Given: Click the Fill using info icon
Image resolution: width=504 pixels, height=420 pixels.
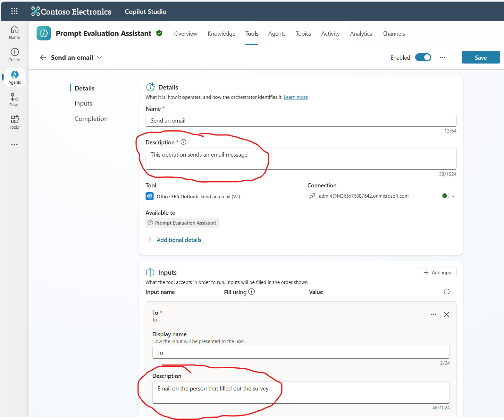Looking at the screenshot, I should (x=252, y=292).
